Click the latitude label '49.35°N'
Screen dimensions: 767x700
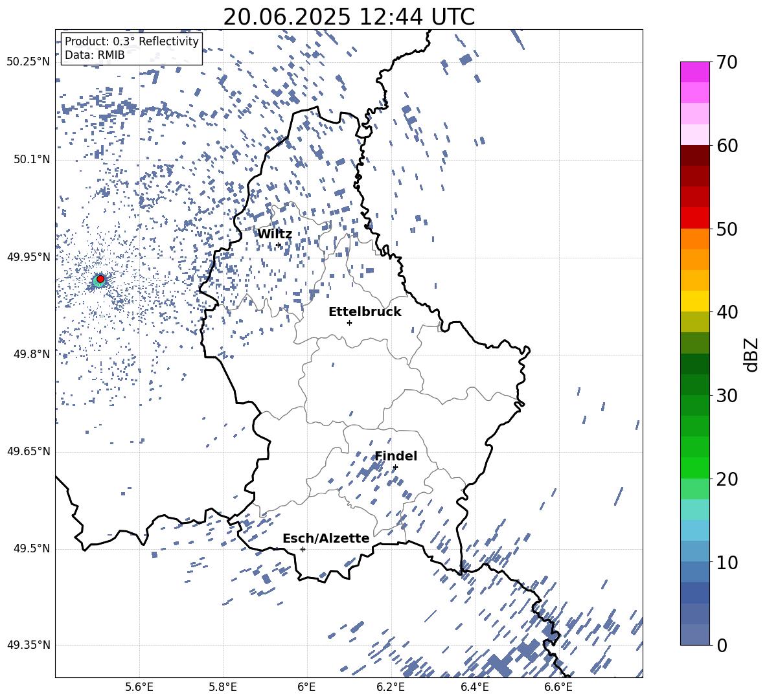pyautogui.click(x=29, y=645)
